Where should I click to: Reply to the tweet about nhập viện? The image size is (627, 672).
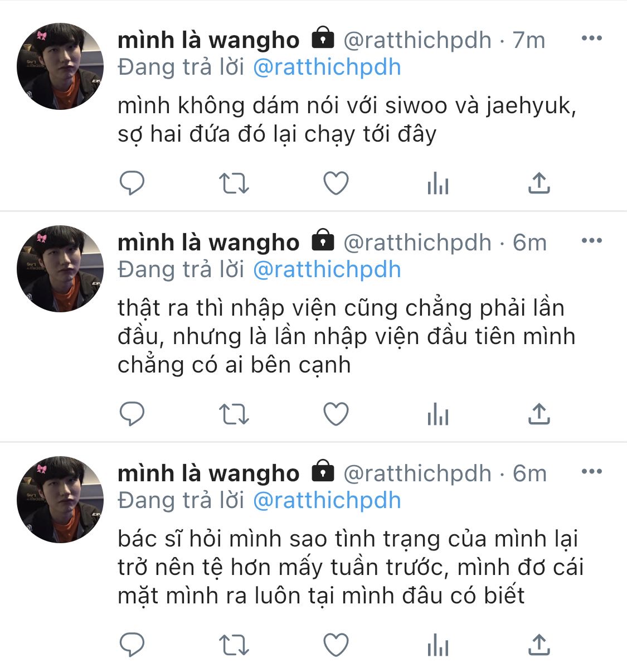[132, 414]
